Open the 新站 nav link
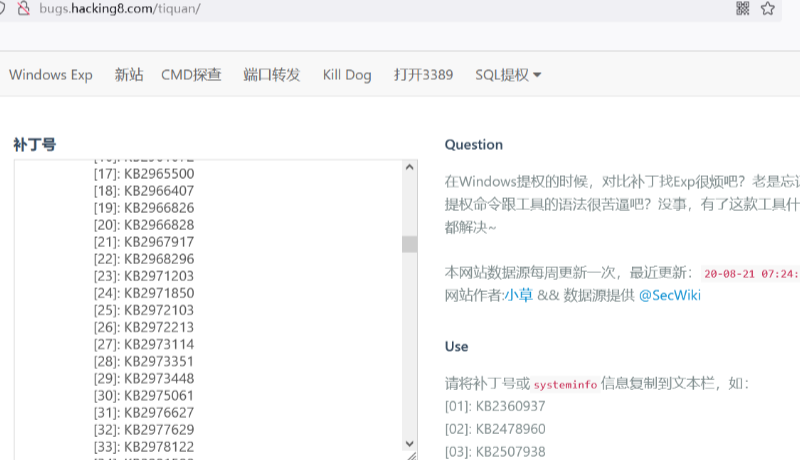The height and width of the screenshot is (460, 800). click(x=129, y=75)
